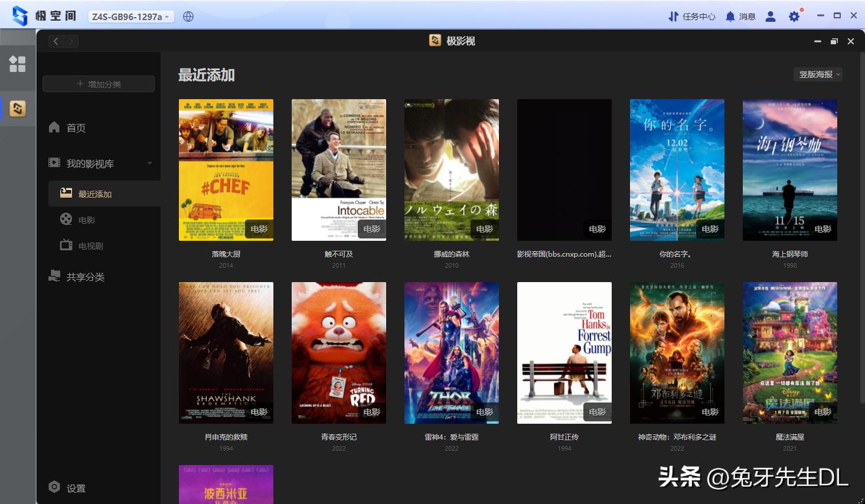Screen dimensions: 865x504
Task: Open the 你的名字 poster
Action: pos(677,170)
